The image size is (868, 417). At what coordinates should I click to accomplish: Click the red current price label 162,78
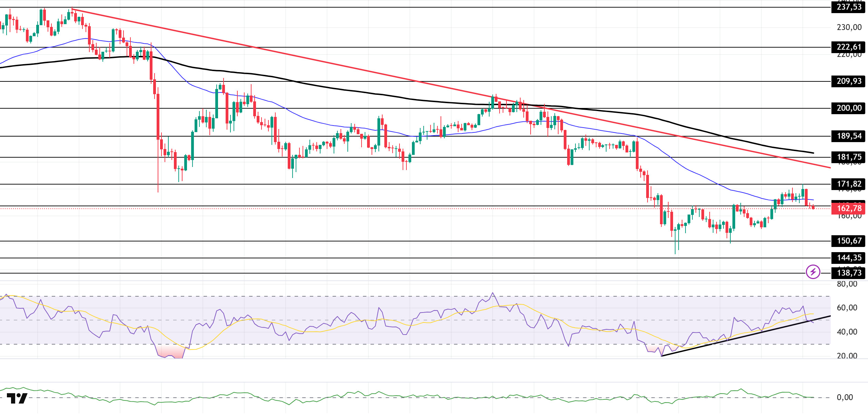click(x=849, y=208)
